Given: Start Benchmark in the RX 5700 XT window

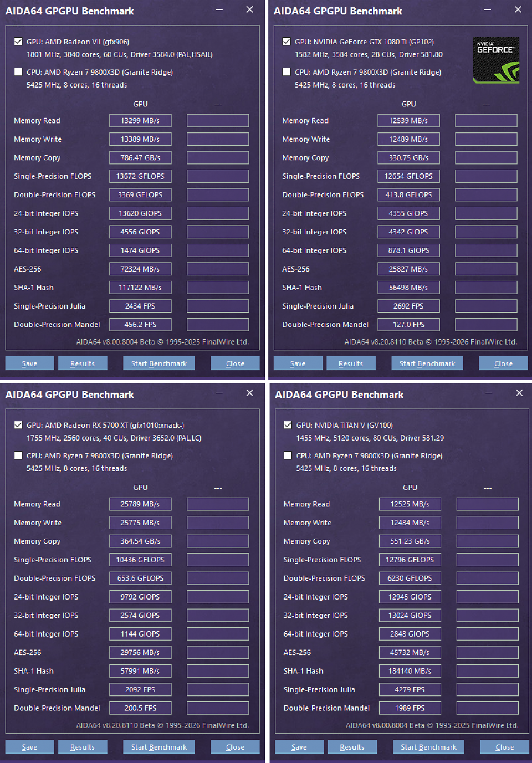Looking at the screenshot, I should pos(159,747).
